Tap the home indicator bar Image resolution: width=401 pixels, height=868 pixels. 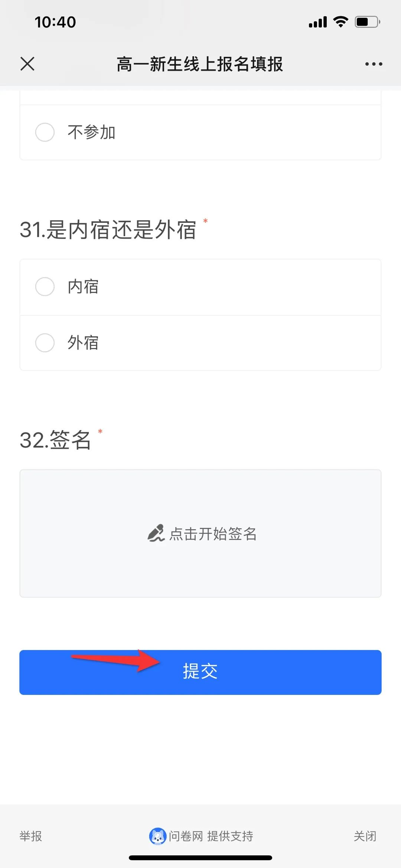[200, 858]
